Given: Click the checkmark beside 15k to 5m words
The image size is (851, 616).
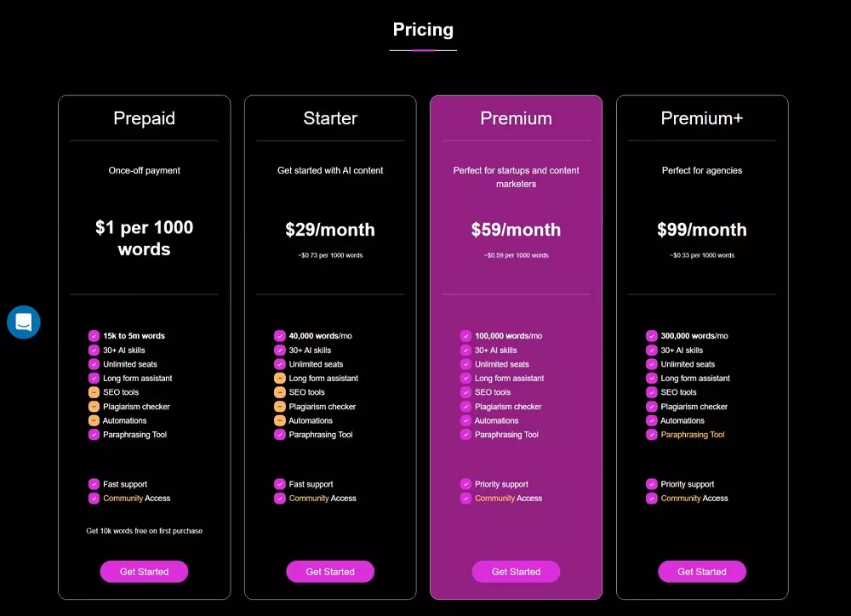Looking at the screenshot, I should [x=94, y=335].
